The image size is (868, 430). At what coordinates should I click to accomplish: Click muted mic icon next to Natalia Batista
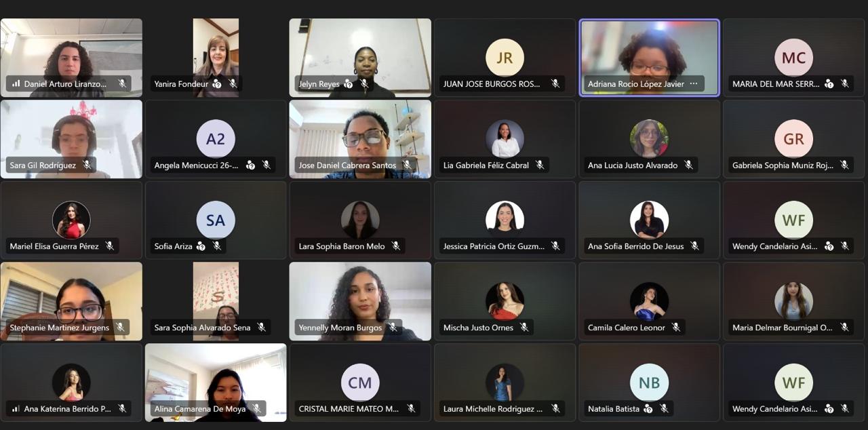(x=664, y=409)
